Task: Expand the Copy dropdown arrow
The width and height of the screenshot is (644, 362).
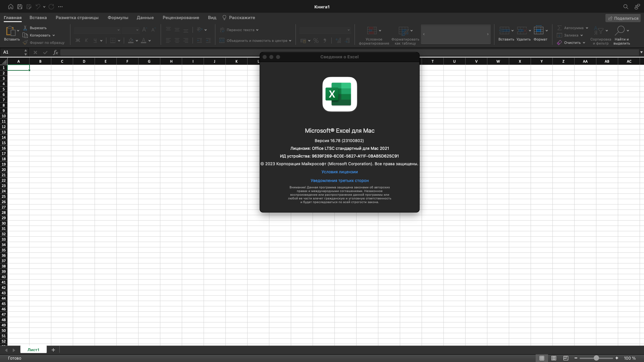Action: click(x=54, y=35)
